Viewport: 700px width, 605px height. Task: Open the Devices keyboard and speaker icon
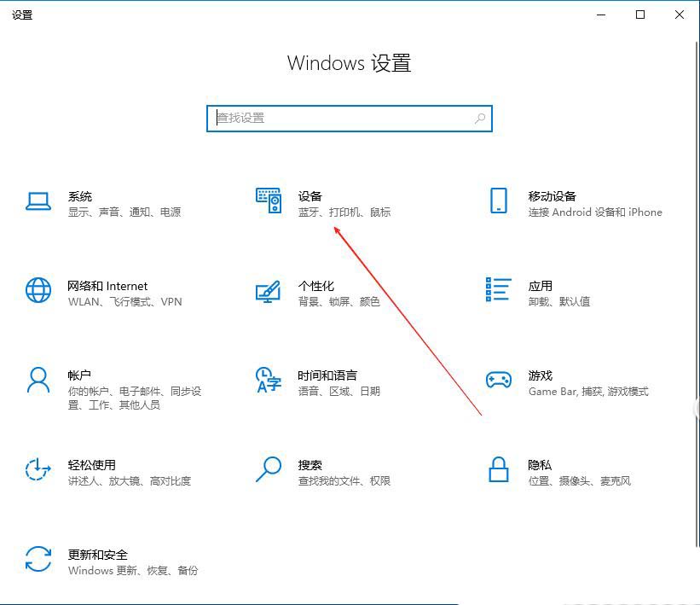269,201
